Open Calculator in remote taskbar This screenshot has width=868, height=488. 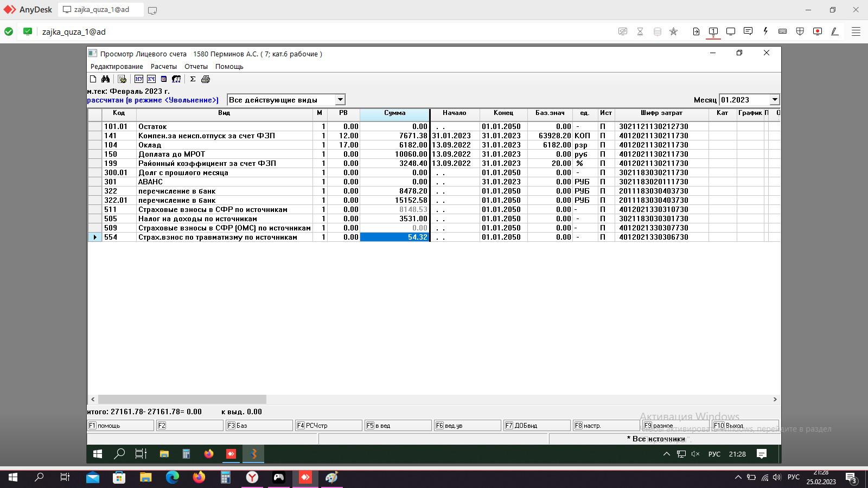pos(186,454)
